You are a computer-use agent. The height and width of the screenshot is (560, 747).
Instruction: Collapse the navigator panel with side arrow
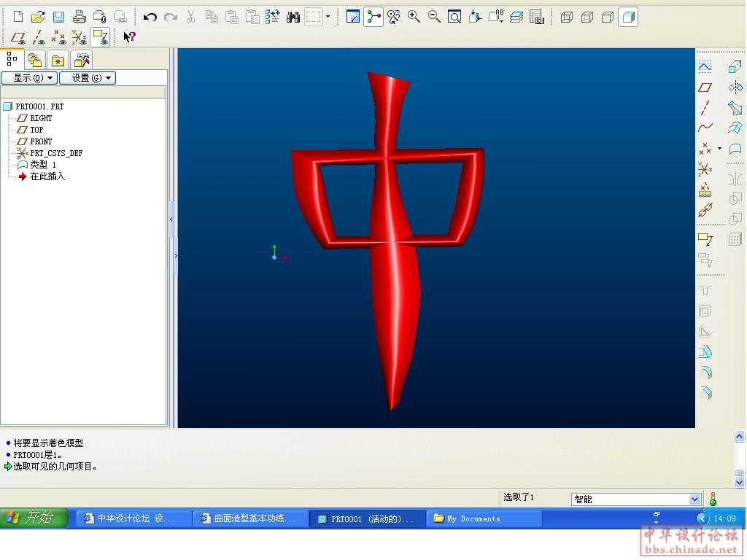[x=171, y=219]
